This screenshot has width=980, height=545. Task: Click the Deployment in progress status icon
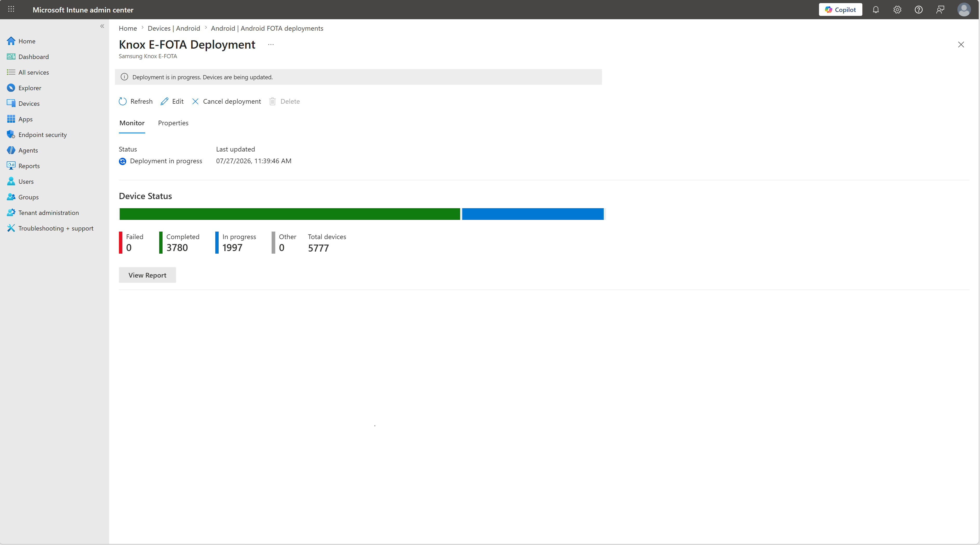pyautogui.click(x=123, y=161)
